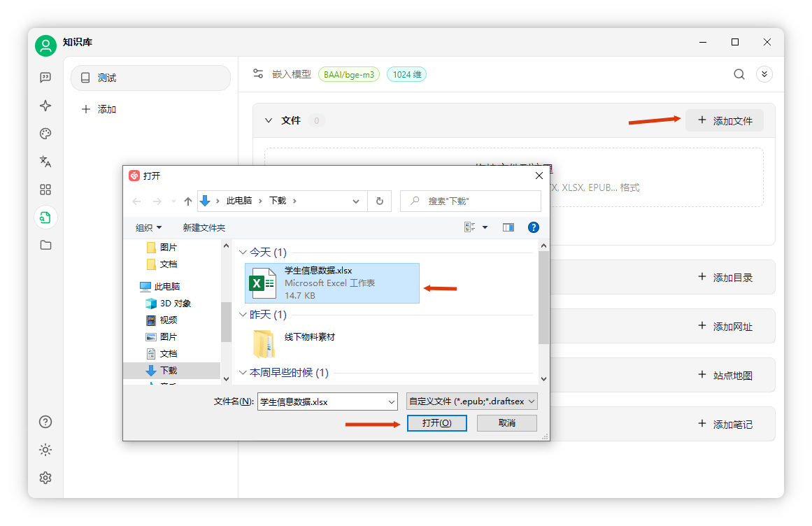Select 视频 in navigation tree
The width and height of the screenshot is (812, 526).
(162, 320)
